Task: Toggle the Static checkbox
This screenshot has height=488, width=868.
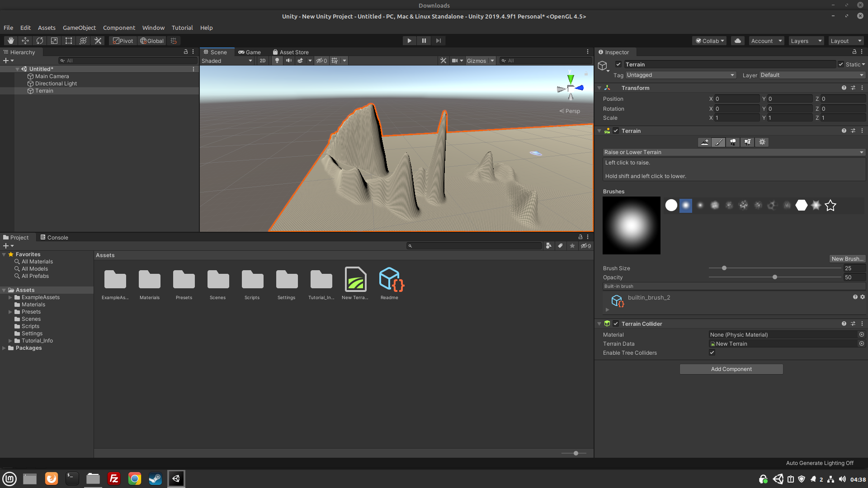Action: (841, 64)
